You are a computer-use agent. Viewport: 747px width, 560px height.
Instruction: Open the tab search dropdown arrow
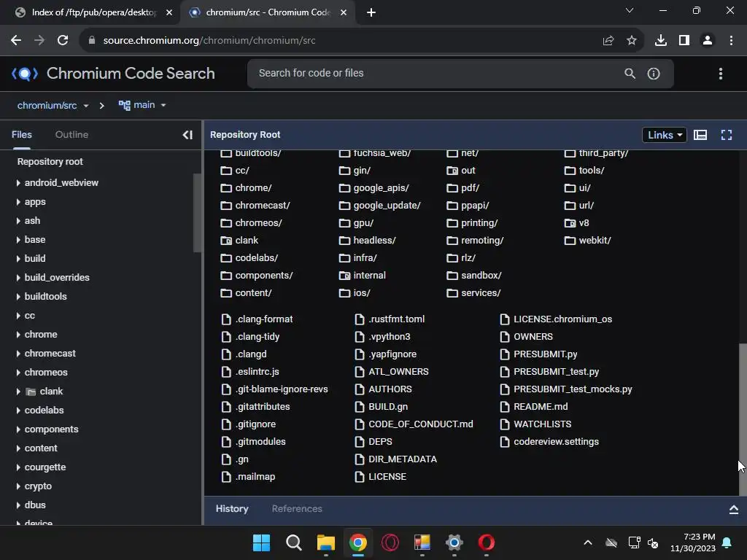pyautogui.click(x=630, y=10)
